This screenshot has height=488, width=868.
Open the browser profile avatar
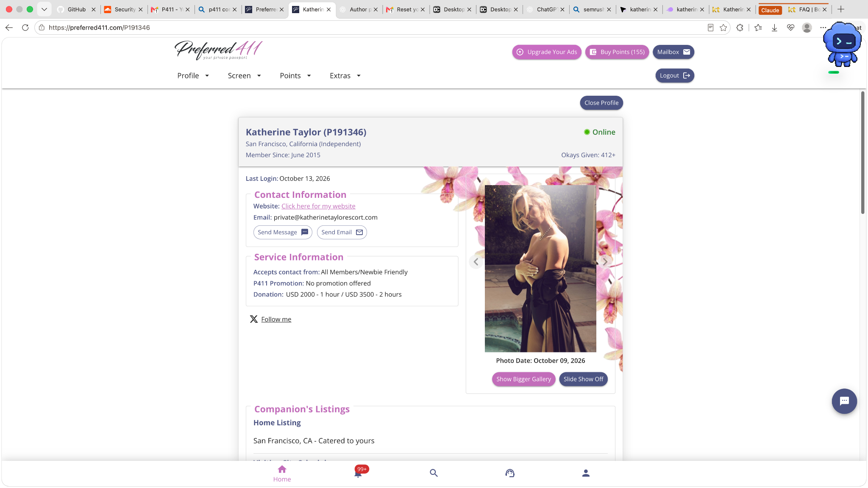(807, 28)
